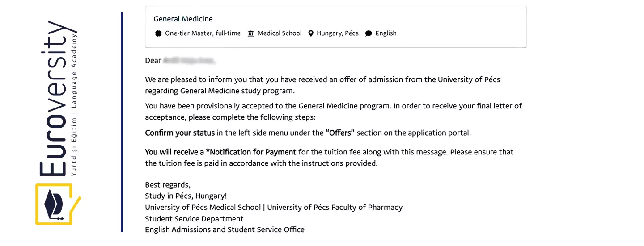Click the "Notification for Payment" bold text
The width and height of the screenshot is (644, 246).
[x=251, y=152]
